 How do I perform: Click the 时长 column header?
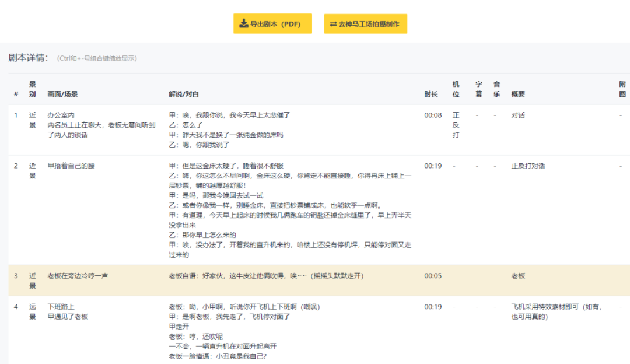tap(430, 94)
